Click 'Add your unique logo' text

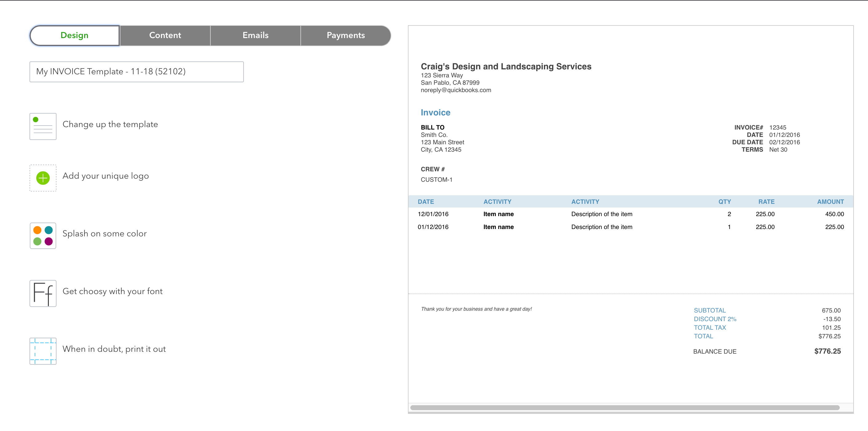click(x=105, y=176)
